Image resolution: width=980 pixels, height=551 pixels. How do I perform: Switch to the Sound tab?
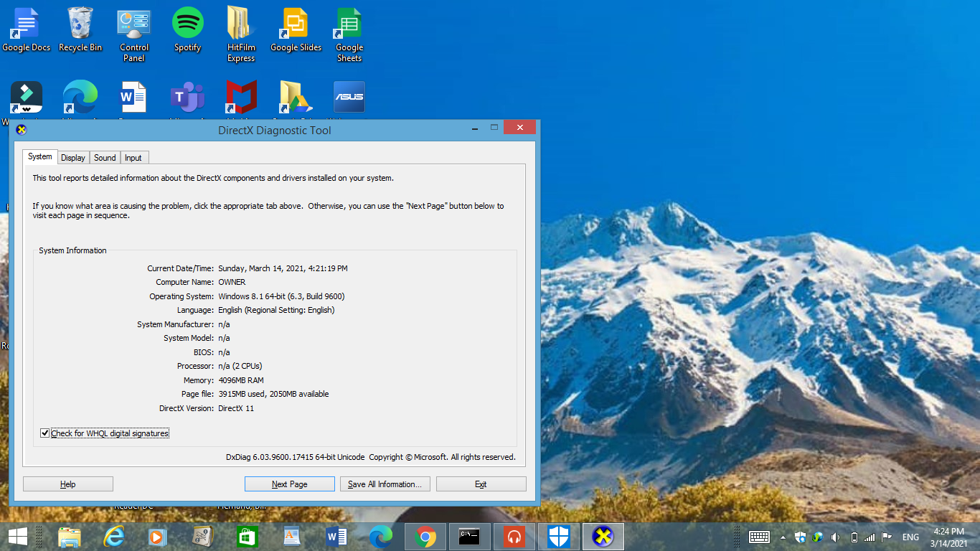tap(105, 157)
